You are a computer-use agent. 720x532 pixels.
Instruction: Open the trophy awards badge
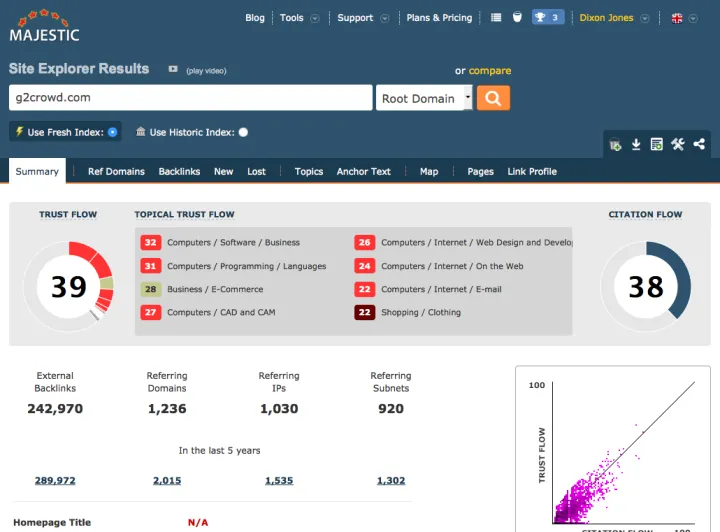coord(547,18)
